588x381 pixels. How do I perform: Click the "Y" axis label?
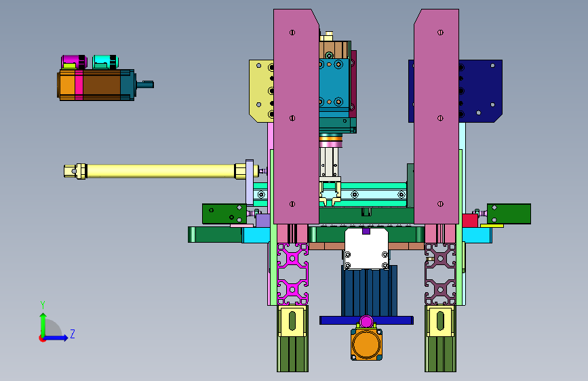coord(43,304)
